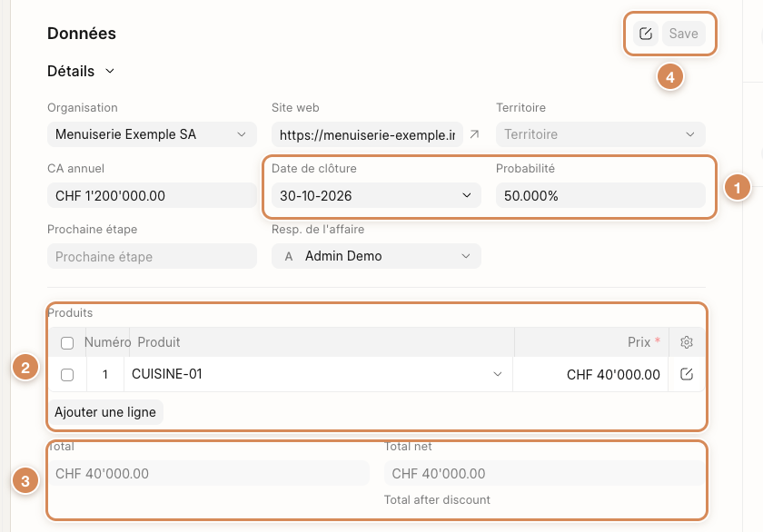The width and height of the screenshot is (763, 532).
Task: Toggle select-all checkbox in Produits header
Action: (x=67, y=343)
